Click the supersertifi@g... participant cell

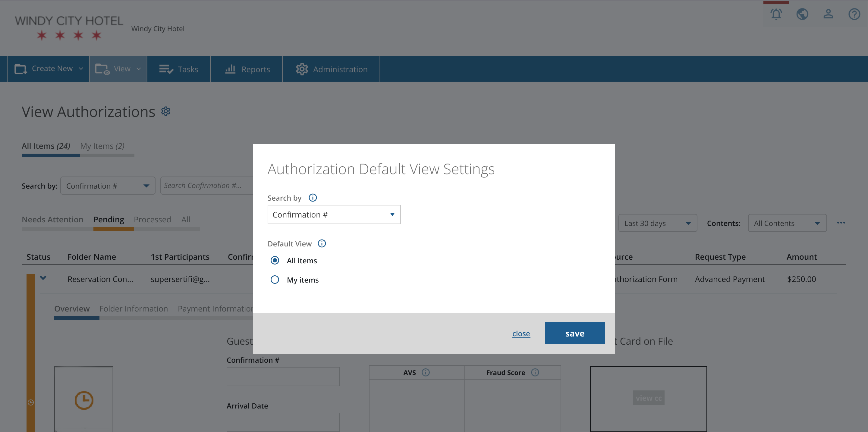click(180, 279)
